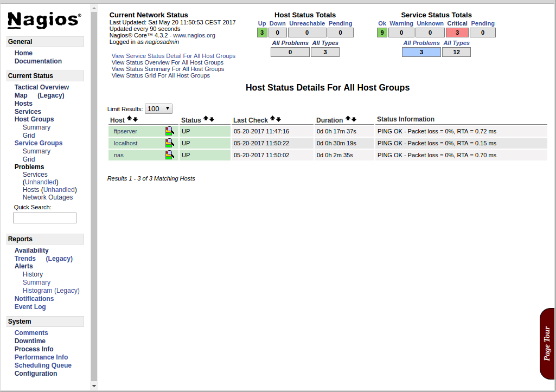This screenshot has height=392, width=556.
Task: Open Alerts History link
Action: coord(33,274)
